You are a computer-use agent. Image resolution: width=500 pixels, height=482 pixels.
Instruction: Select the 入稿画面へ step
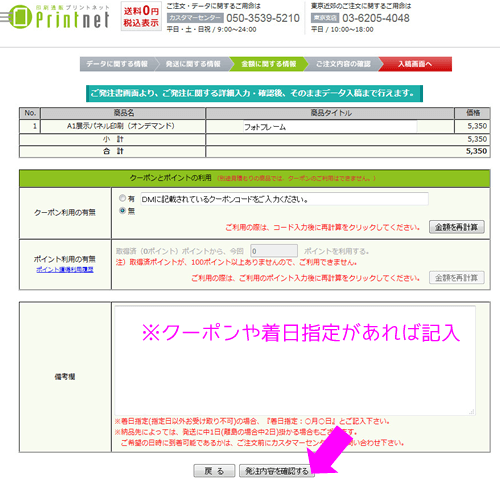coord(415,64)
